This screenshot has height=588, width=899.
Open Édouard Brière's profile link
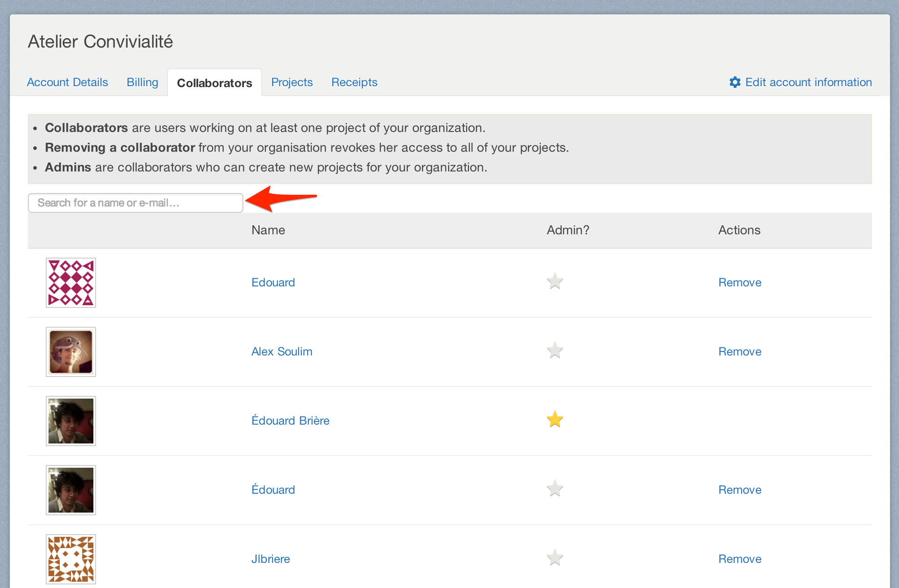pyautogui.click(x=290, y=421)
